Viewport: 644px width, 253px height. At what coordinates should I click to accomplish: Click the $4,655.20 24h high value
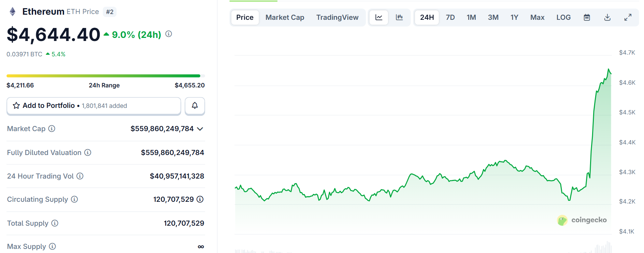click(190, 85)
